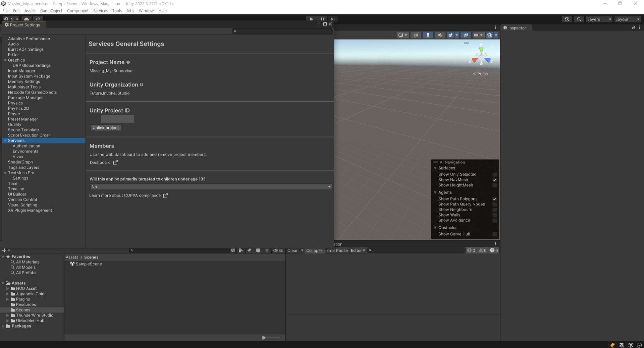Viewport: 644px width, 348px height.
Task: Open the COPPA children under 13 dropdown
Action: [x=211, y=187]
